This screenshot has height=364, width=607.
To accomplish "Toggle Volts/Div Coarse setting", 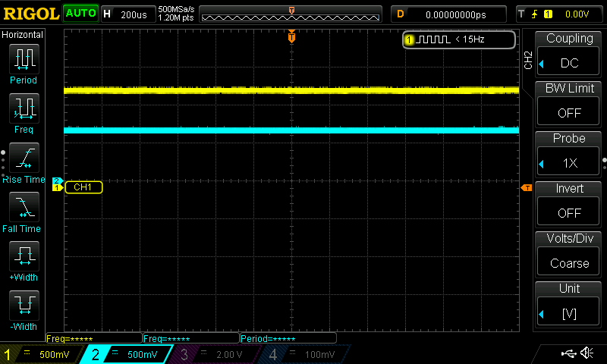I will click(x=570, y=255).
